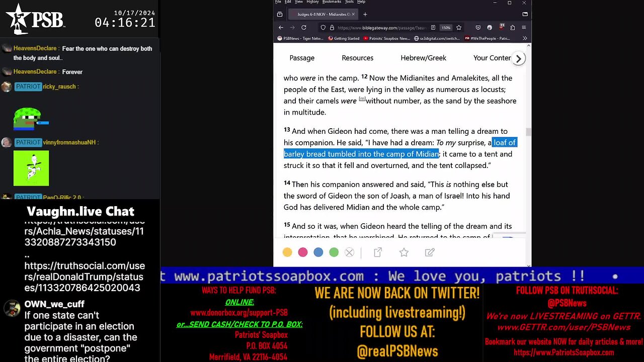Click the footnote marker before 'without number'
Viewport: 644px width, 362px height.
(x=362, y=99)
